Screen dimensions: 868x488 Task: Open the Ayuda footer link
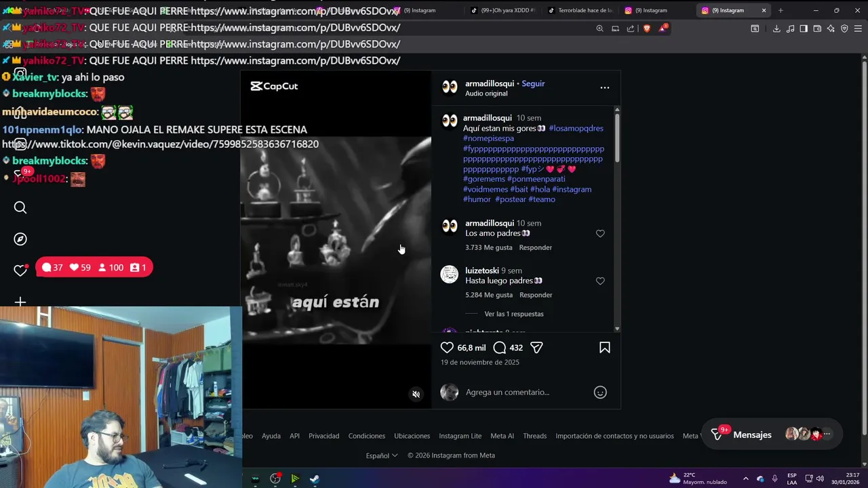coord(271,436)
